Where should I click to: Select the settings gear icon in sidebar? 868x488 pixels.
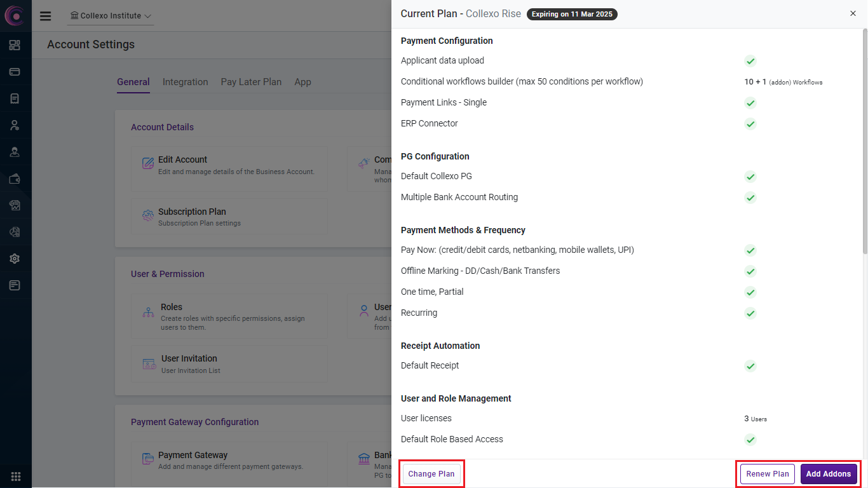(x=15, y=259)
